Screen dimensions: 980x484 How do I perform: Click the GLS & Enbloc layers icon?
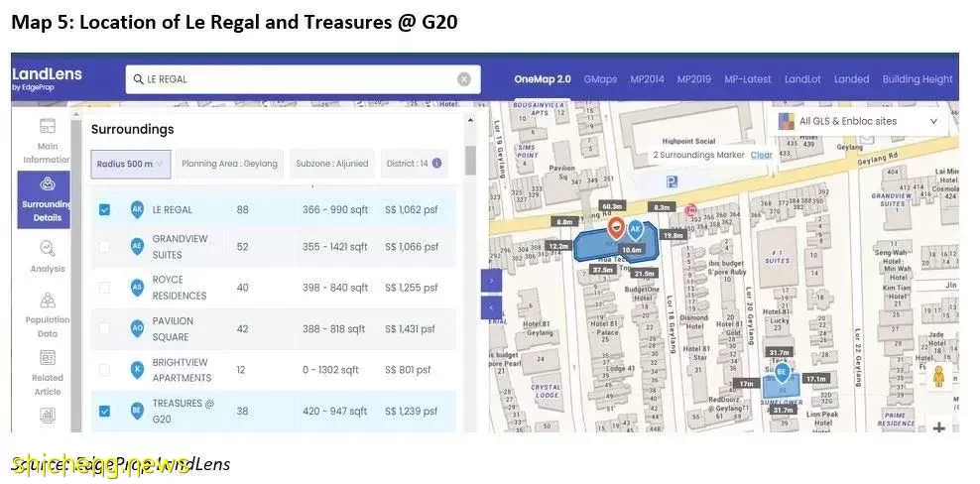click(787, 121)
